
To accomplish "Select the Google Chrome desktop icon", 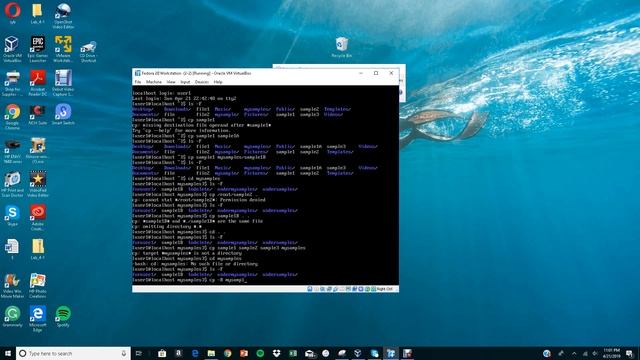I will (12, 117).
